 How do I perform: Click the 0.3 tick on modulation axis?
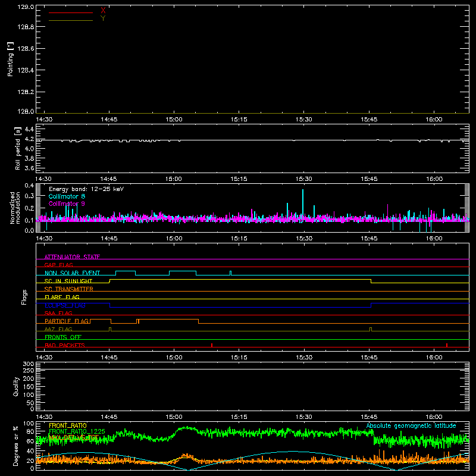29,196
